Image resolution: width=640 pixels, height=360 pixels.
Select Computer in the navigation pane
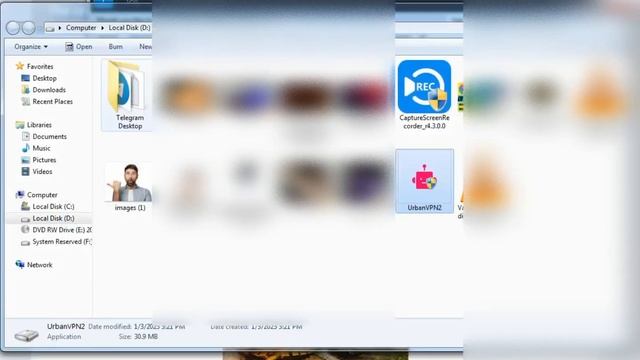click(42, 195)
